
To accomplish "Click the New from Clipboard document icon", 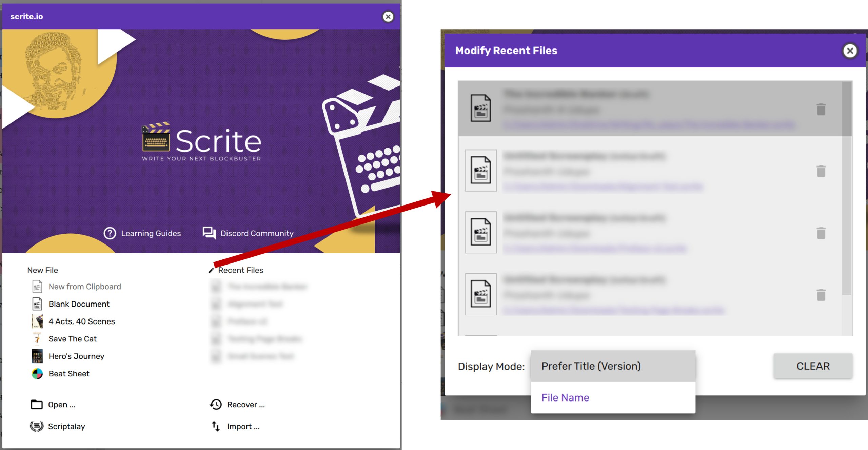I will (x=37, y=287).
